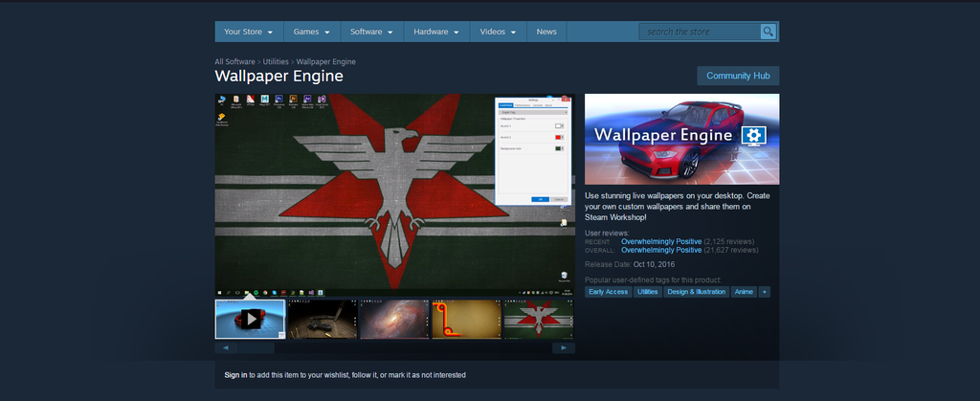The height and width of the screenshot is (401, 980).
Task: Open the Your Store dropdown
Action: tap(248, 32)
